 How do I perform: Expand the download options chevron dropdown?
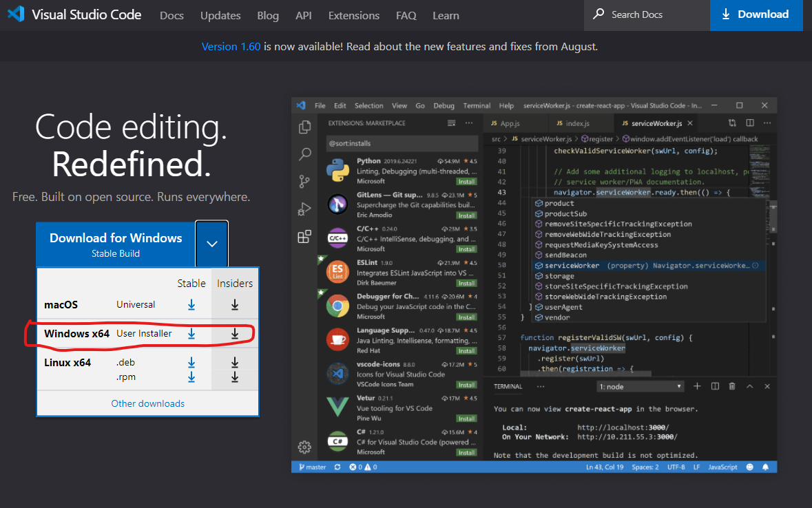[212, 244]
